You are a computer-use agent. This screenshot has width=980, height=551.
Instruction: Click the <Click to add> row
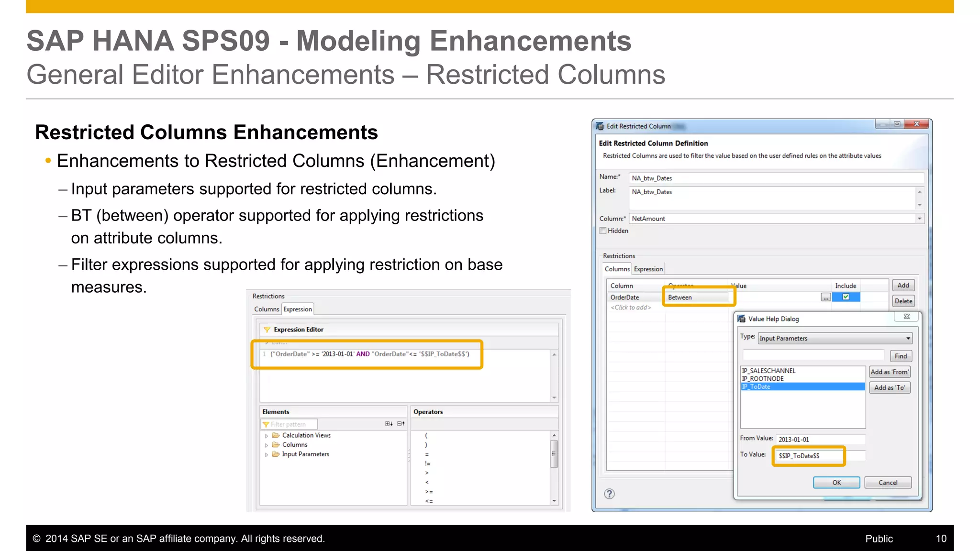pyautogui.click(x=631, y=308)
